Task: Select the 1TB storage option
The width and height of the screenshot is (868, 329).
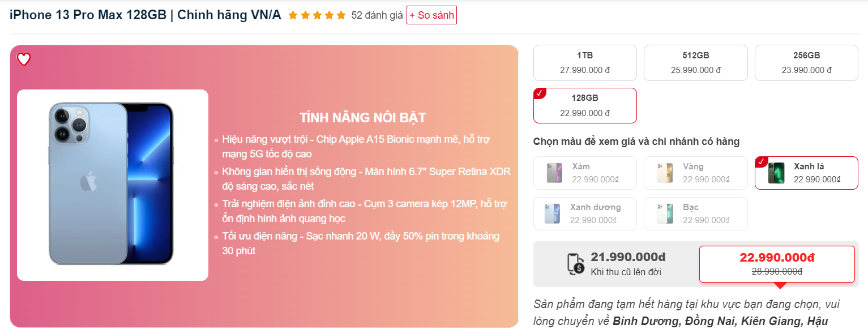Action: pyautogui.click(x=585, y=63)
